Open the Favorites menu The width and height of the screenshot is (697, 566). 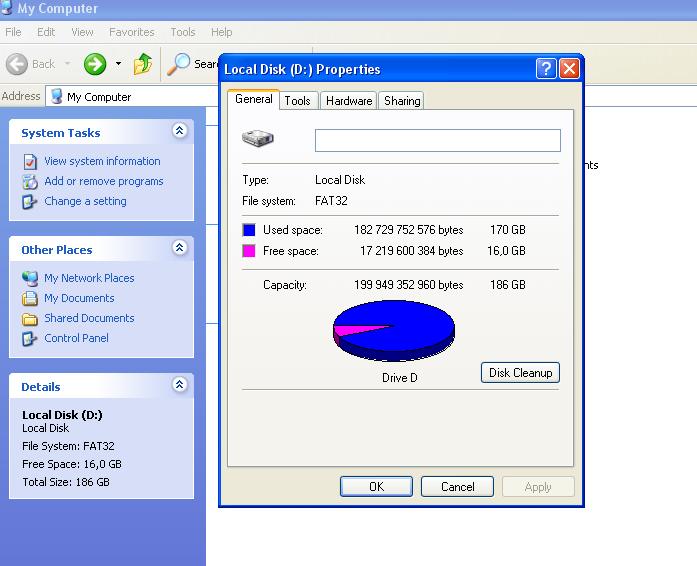tap(132, 32)
